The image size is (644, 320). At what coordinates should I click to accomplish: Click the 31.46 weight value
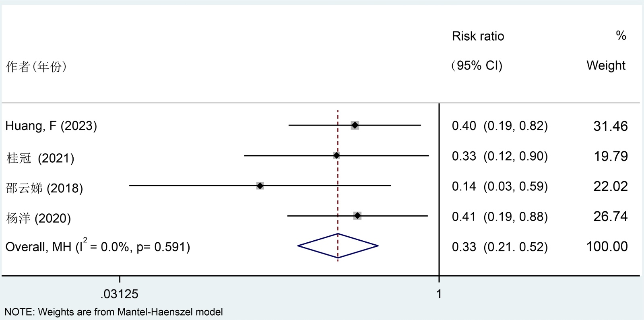pyautogui.click(x=610, y=126)
